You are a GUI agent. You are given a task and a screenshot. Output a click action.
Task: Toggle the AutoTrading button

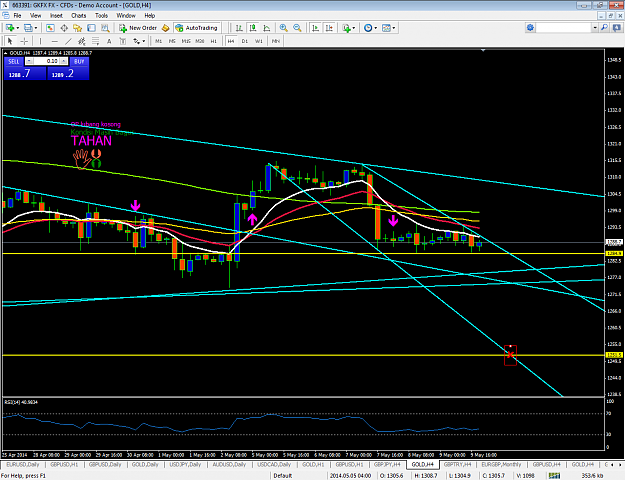click(x=197, y=28)
